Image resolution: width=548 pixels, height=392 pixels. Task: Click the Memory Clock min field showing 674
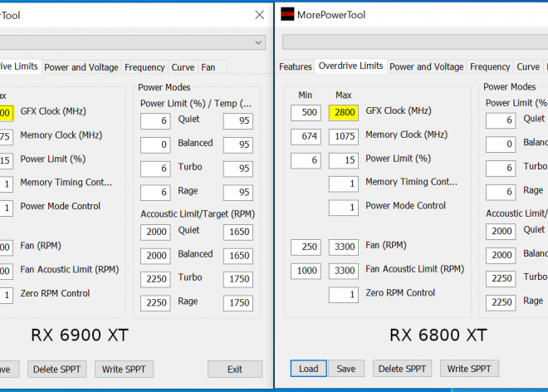click(306, 136)
